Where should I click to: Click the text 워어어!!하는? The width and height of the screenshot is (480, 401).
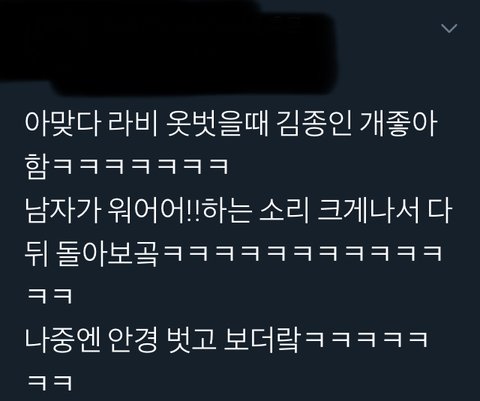coord(179,211)
